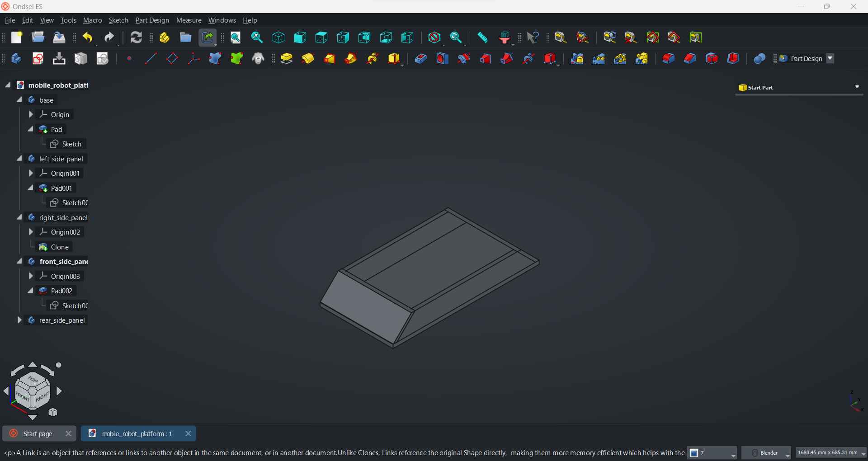The height and width of the screenshot is (461, 868).
Task: Select the Pad tool in the toolbar
Action: pyautogui.click(x=287, y=59)
